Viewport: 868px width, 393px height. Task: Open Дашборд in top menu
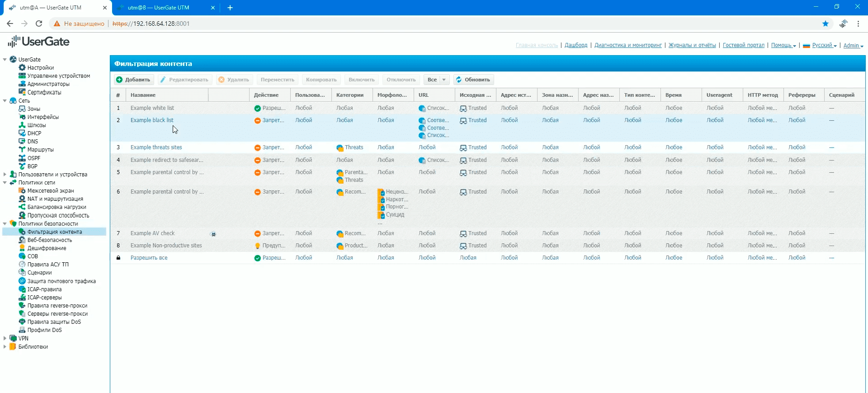576,45
